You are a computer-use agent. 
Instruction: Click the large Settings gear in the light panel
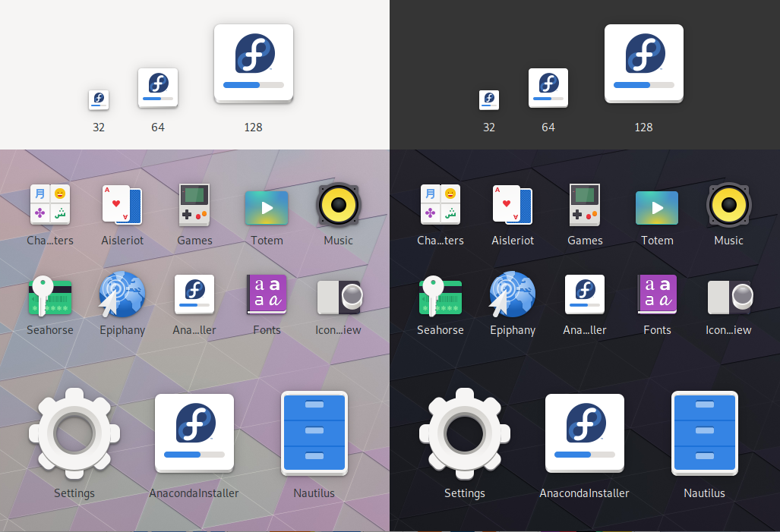click(74, 433)
